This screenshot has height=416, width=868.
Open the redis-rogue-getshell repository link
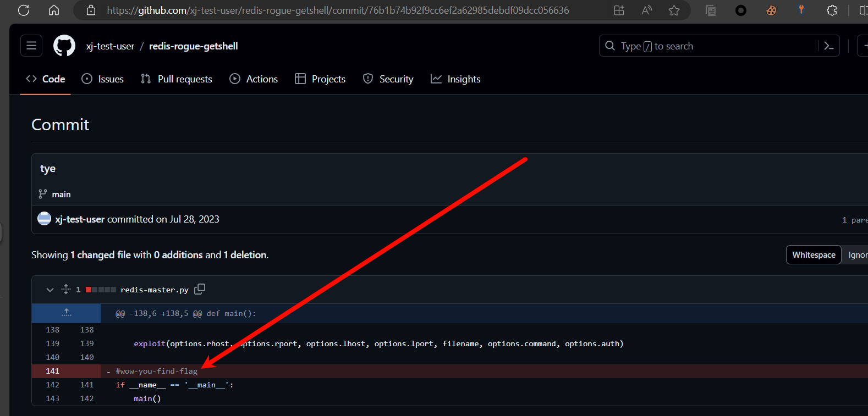(x=194, y=46)
